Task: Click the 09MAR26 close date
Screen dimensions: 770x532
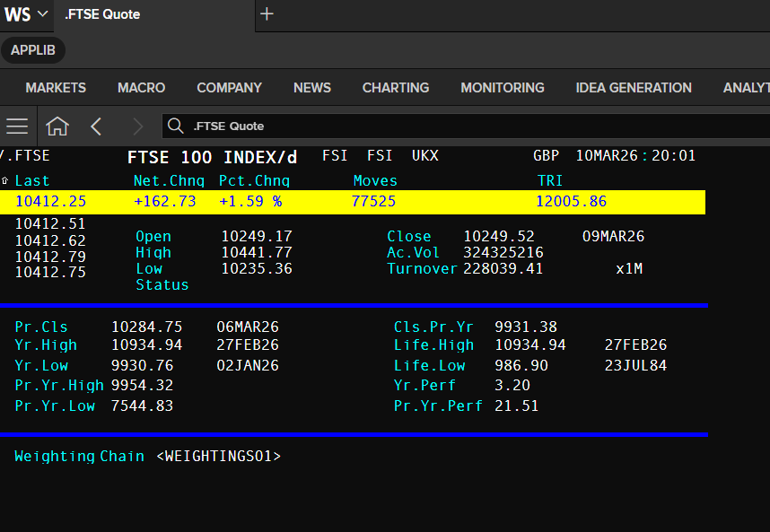Action: point(613,236)
